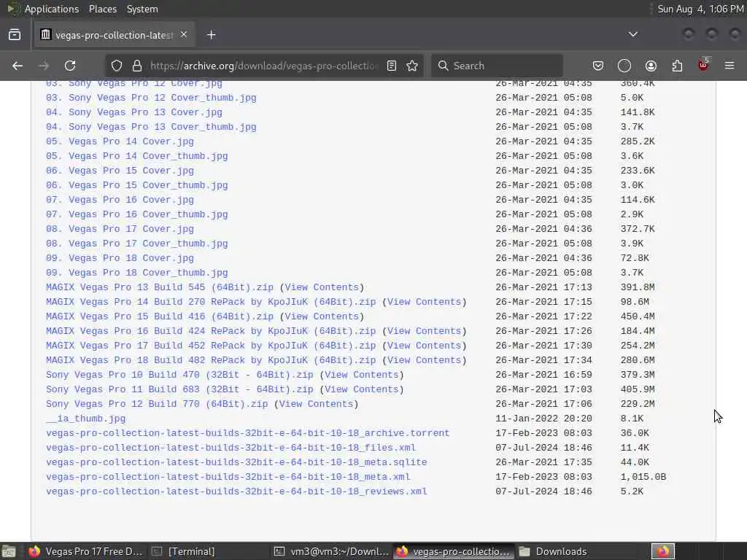This screenshot has height=560, width=747.
Task: Open 06. Vegas Pro 15 Cover_thumb.jpg
Action: click(x=136, y=185)
